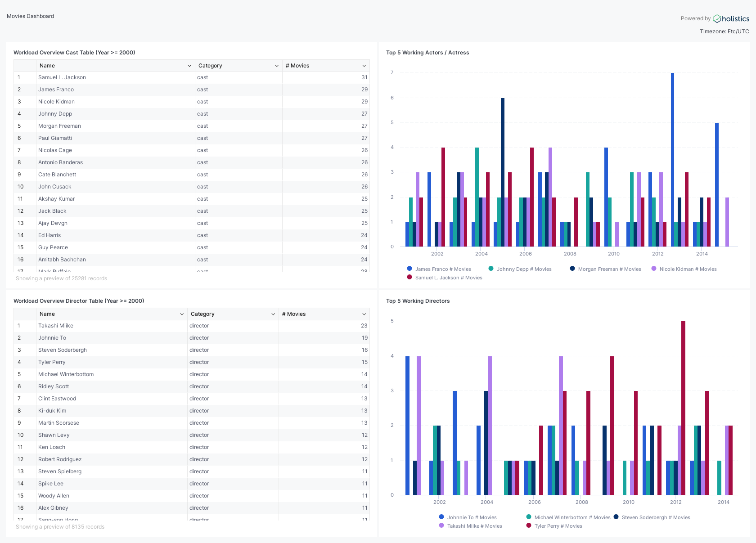Image resolution: width=756 pixels, height=543 pixels.
Task: Click the Morgan Freeman bar with value 6
Action: pyautogui.click(x=503, y=172)
